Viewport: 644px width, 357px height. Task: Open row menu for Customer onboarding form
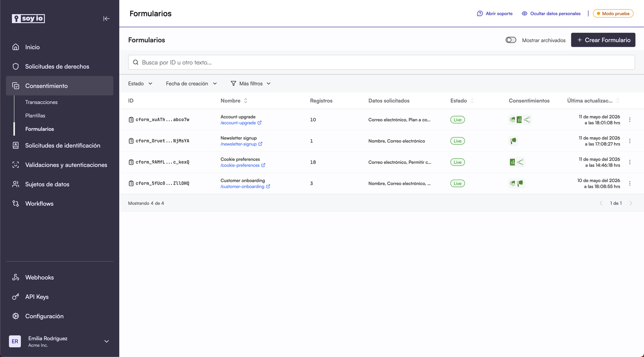(x=630, y=183)
